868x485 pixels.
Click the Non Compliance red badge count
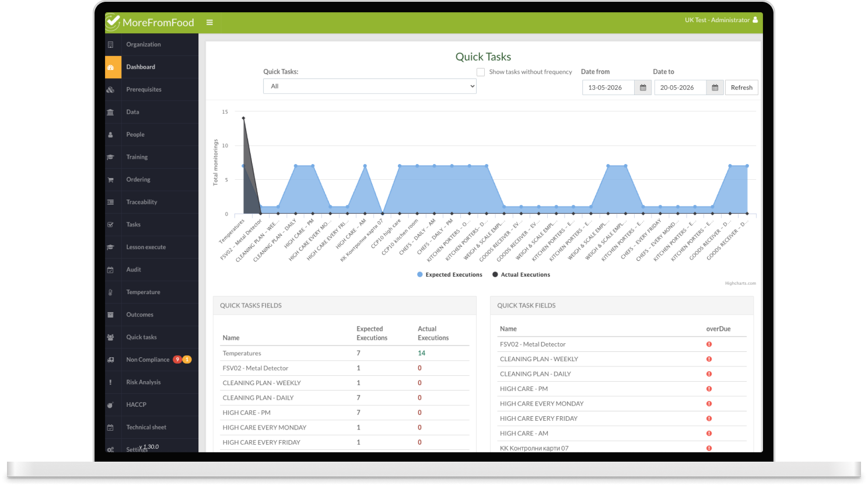pyautogui.click(x=177, y=360)
